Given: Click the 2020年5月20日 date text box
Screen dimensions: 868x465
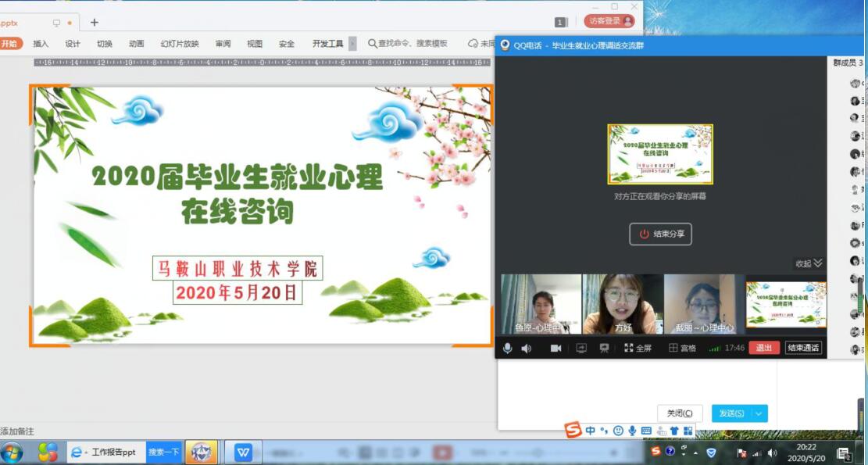Looking at the screenshot, I should click(x=238, y=292).
